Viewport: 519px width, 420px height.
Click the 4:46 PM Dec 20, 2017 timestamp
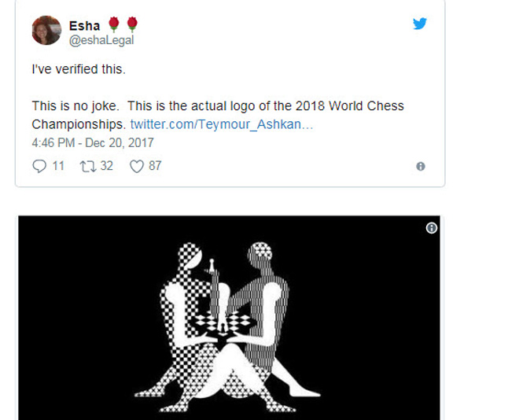(x=92, y=143)
